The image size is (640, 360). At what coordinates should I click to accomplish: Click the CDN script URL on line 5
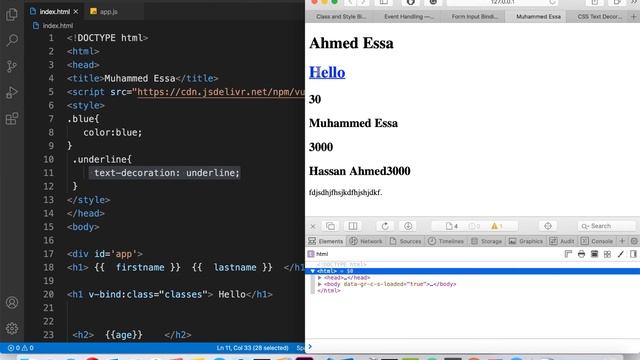click(221, 92)
